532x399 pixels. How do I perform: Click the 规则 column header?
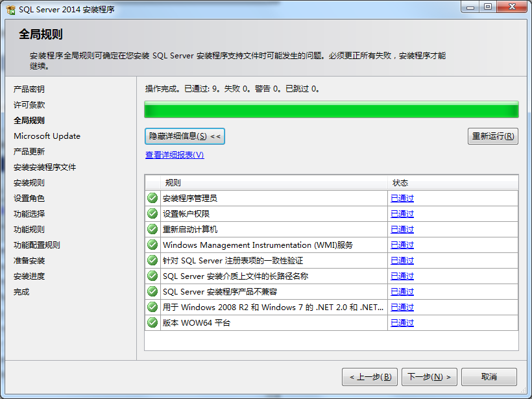coord(274,183)
